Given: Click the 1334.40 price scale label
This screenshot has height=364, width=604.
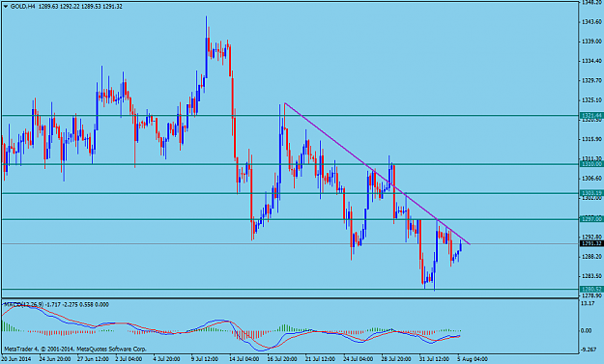Looking at the screenshot, I should [592, 61].
